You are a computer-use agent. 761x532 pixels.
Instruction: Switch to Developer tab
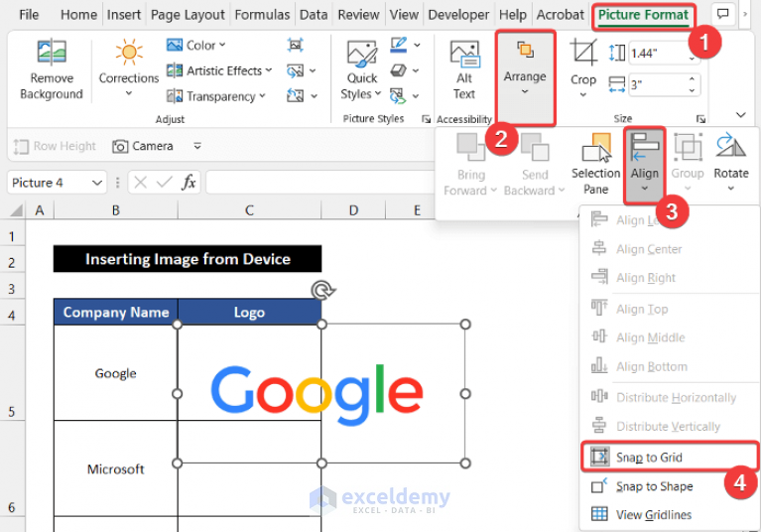[458, 15]
